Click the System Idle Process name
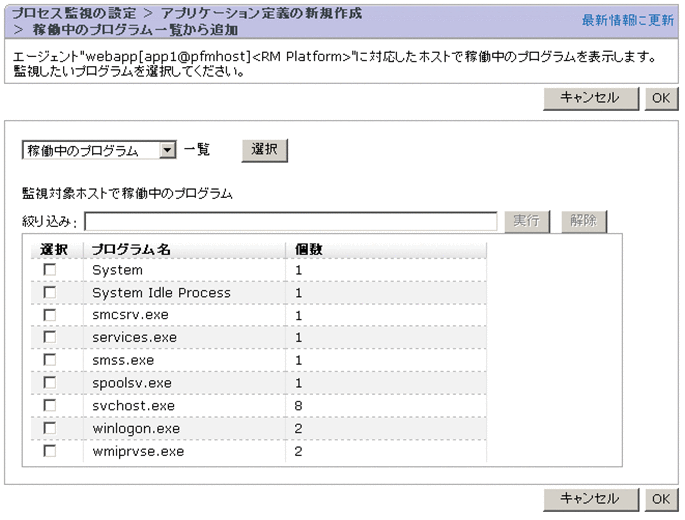This screenshot has width=685, height=520. [161, 293]
